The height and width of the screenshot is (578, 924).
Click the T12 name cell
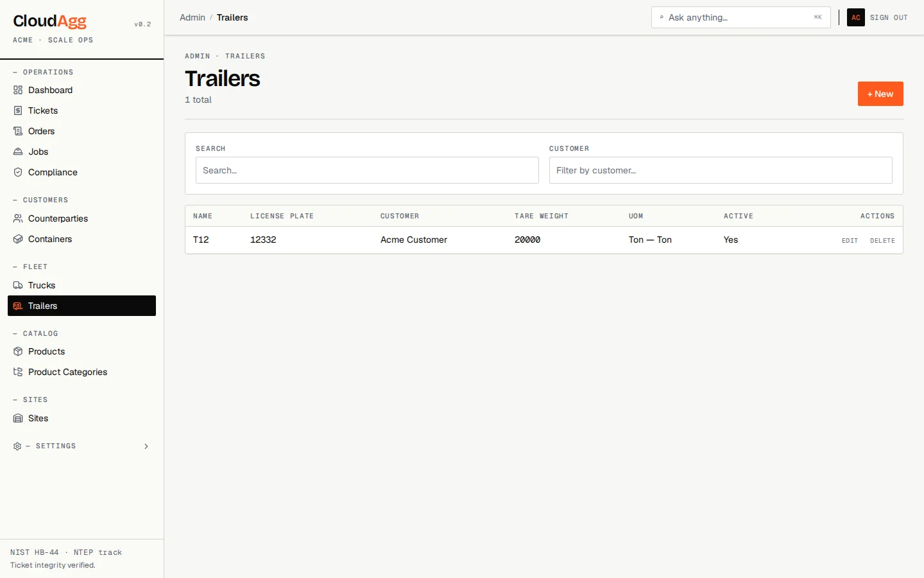tap(201, 240)
